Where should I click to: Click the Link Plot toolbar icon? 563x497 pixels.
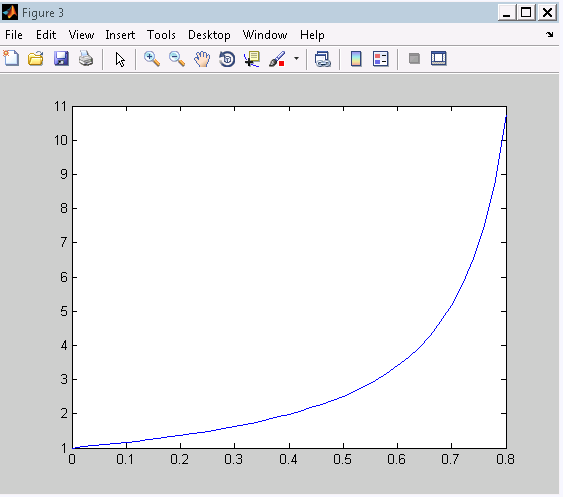coord(322,59)
